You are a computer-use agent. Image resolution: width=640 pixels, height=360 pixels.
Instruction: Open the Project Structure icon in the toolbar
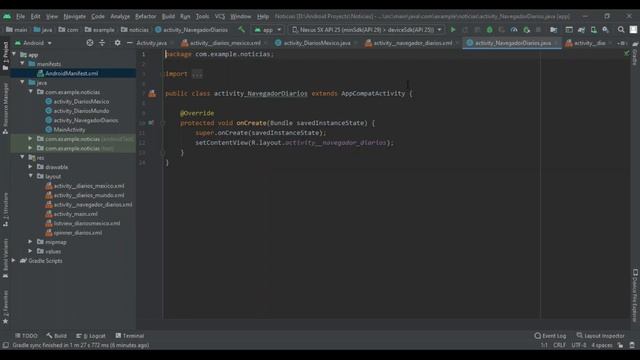[553, 30]
